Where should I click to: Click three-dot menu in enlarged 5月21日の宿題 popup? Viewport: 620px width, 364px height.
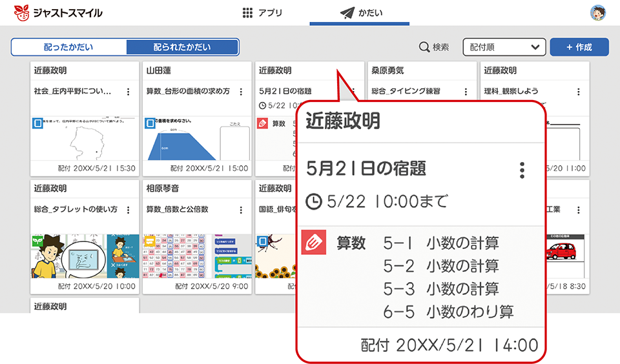pyautogui.click(x=522, y=170)
